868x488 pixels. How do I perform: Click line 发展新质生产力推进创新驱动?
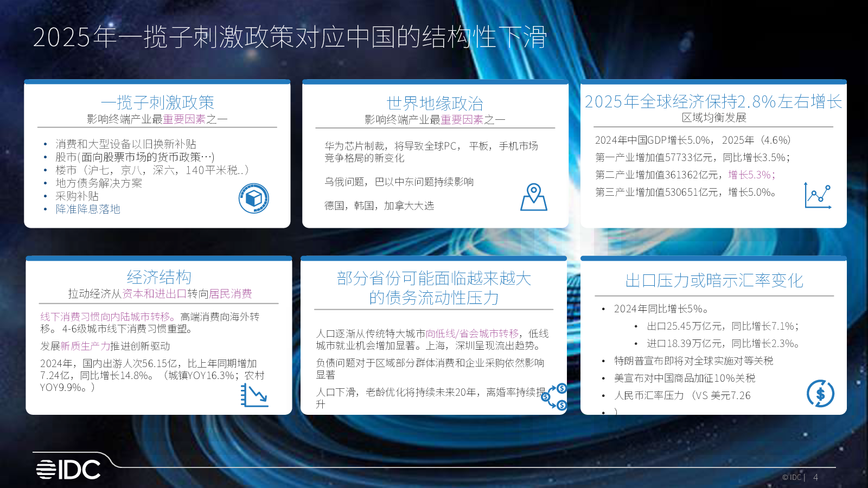[105, 346]
